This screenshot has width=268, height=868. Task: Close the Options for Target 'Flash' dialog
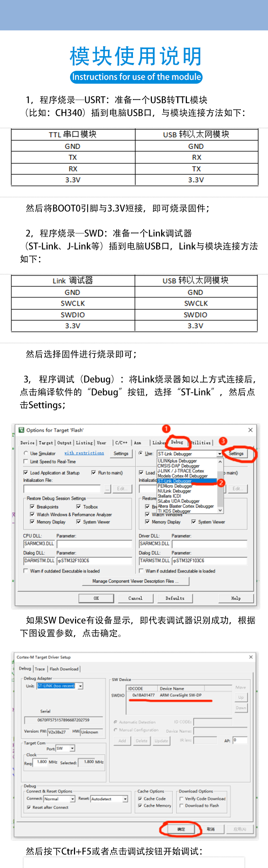coord(250,430)
